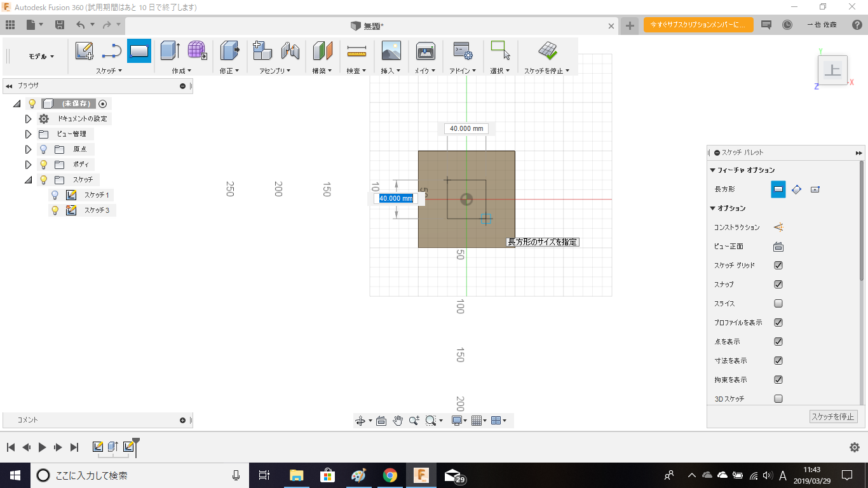Screen dimensions: 868x488
Task: Choose the 3-point rectangle option
Action: point(797,189)
